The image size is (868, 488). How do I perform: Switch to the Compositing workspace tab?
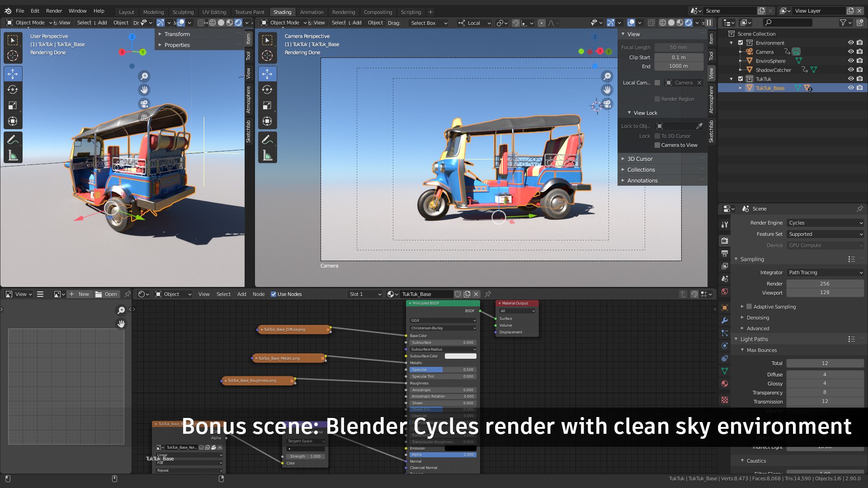(x=378, y=12)
